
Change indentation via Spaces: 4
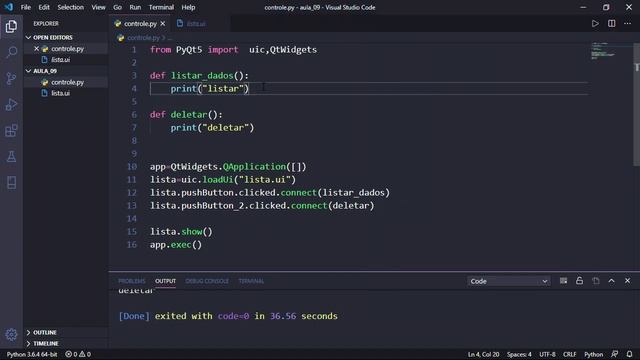[519, 354]
